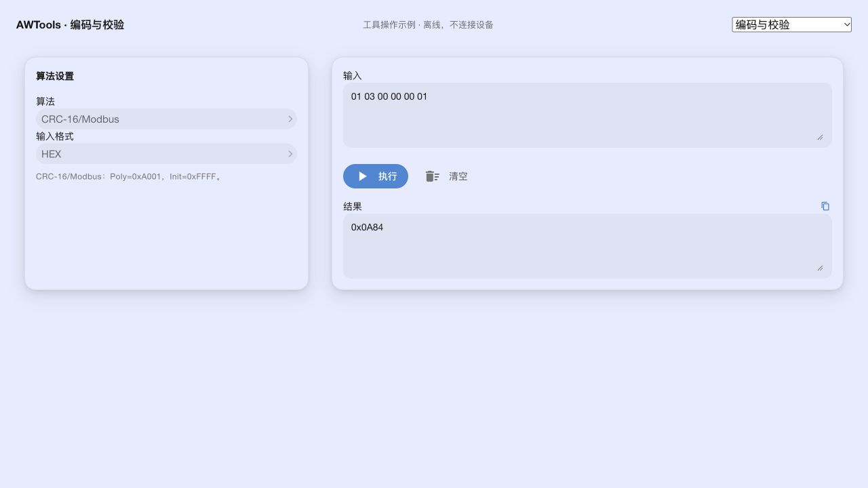This screenshot has width=868, height=488.
Task: Click the chevron on the algorithm selector
Action: click(x=290, y=119)
